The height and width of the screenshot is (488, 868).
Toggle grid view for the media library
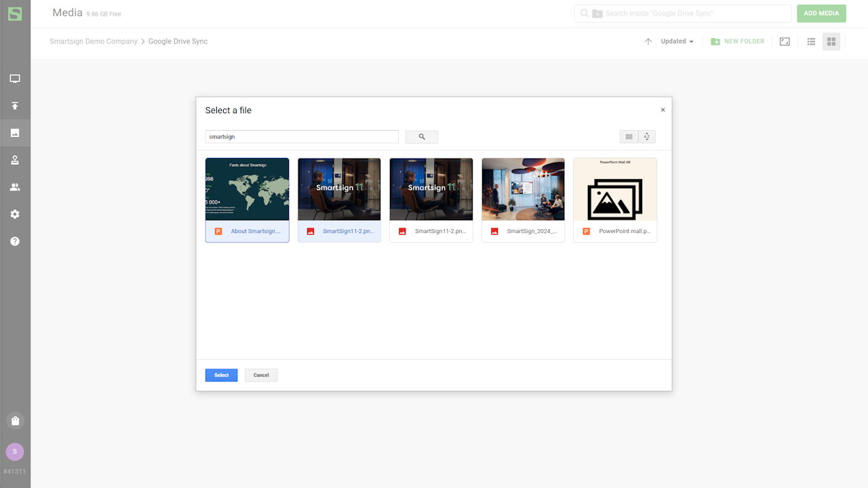click(831, 41)
